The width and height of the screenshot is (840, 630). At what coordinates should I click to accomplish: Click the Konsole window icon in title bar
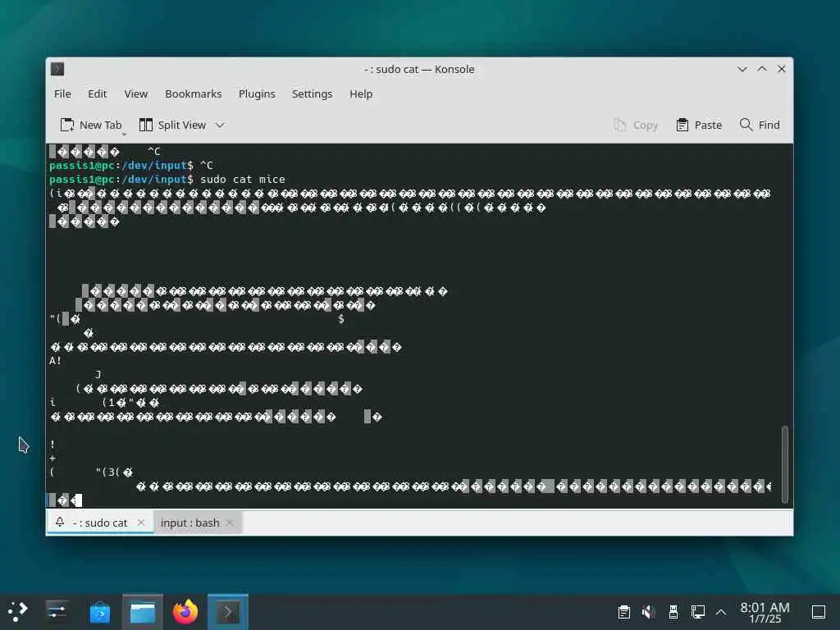click(57, 69)
